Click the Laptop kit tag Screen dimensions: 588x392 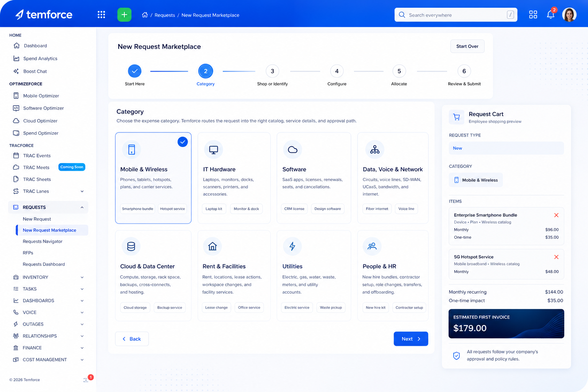(x=214, y=209)
